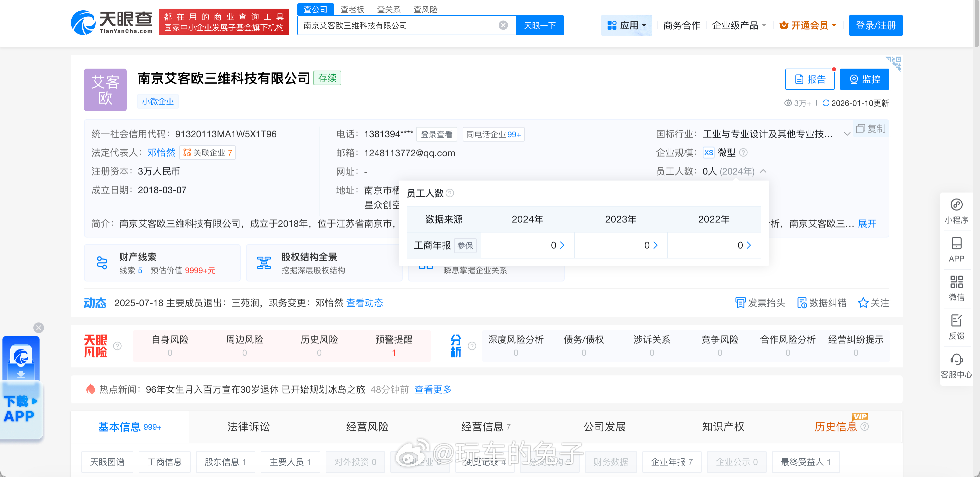The image size is (980, 477).
Task: Click the help icon beside 企业规模 微型
Action: pyautogui.click(x=743, y=153)
